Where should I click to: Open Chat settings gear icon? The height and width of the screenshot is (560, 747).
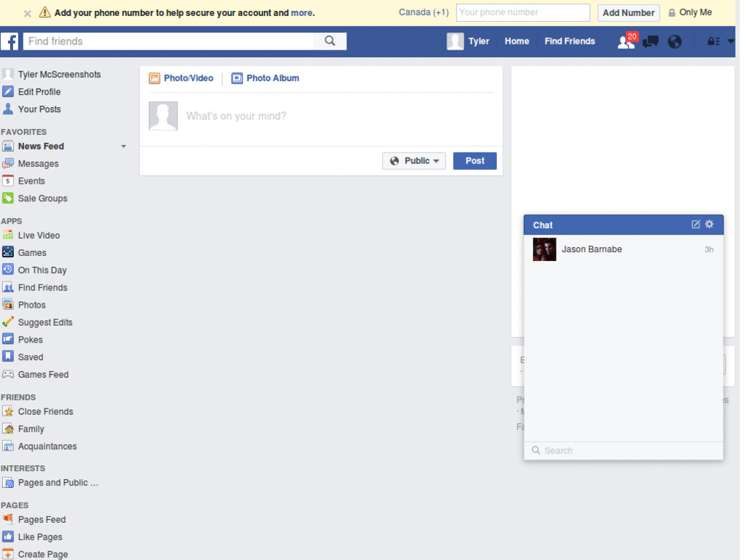coord(709,224)
